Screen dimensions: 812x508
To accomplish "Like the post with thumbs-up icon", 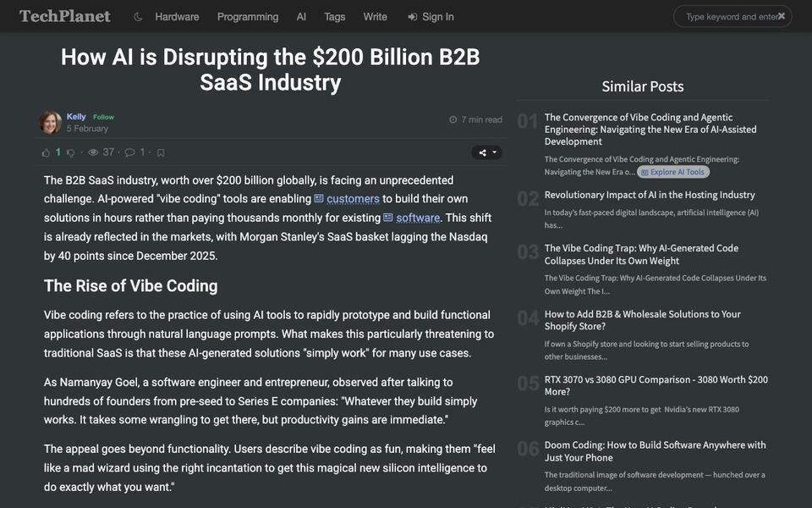I will point(46,152).
